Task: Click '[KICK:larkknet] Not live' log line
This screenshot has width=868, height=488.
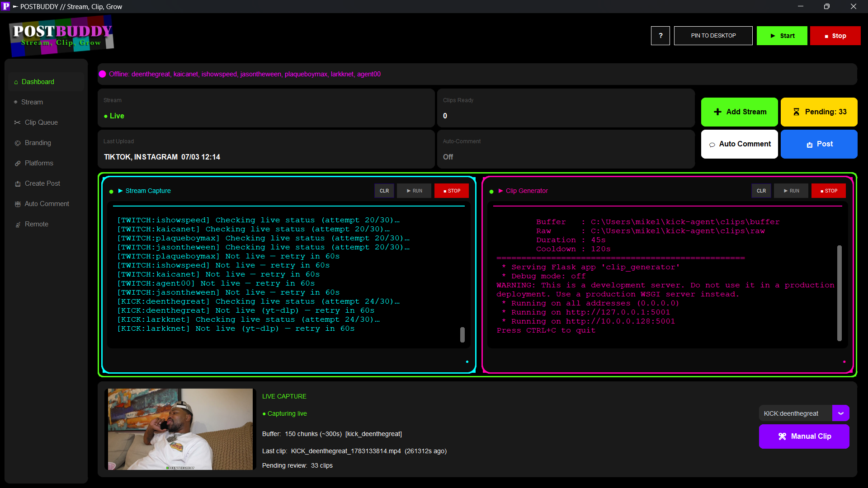Action: point(236,328)
